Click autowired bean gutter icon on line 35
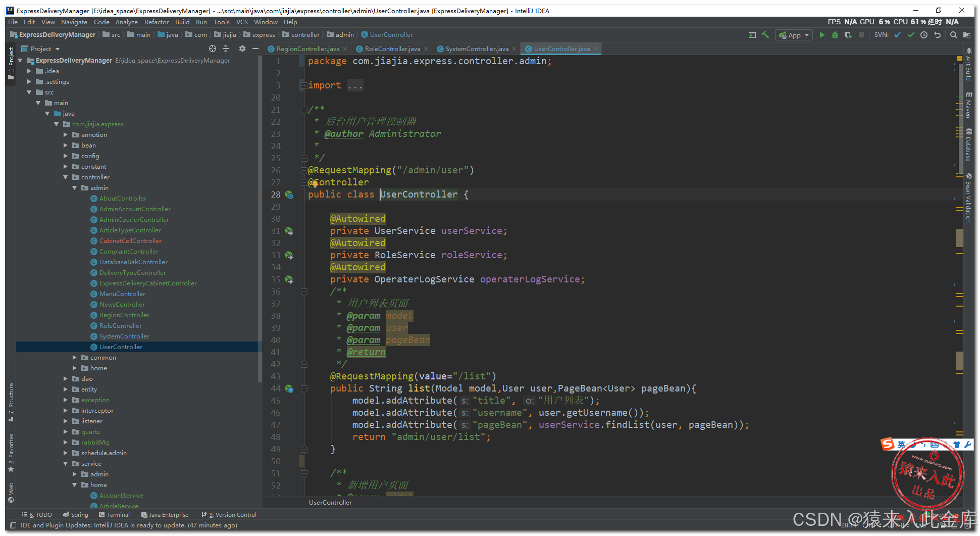This screenshot has height=536, width=980. coord(289,279)
